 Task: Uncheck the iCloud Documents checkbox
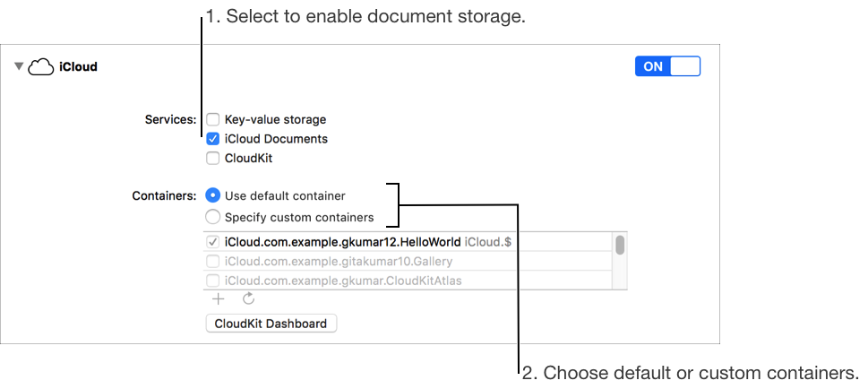pyautogui.click(x=213, y=139)
